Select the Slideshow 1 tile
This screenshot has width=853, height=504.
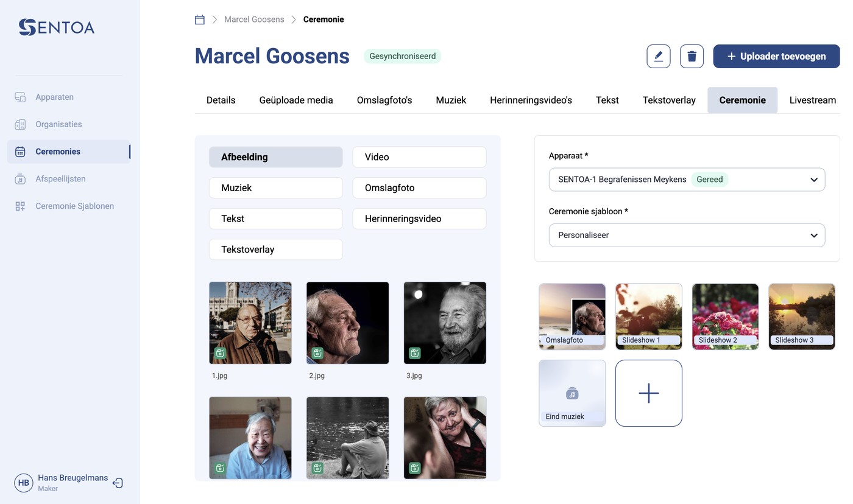point(649,317)
